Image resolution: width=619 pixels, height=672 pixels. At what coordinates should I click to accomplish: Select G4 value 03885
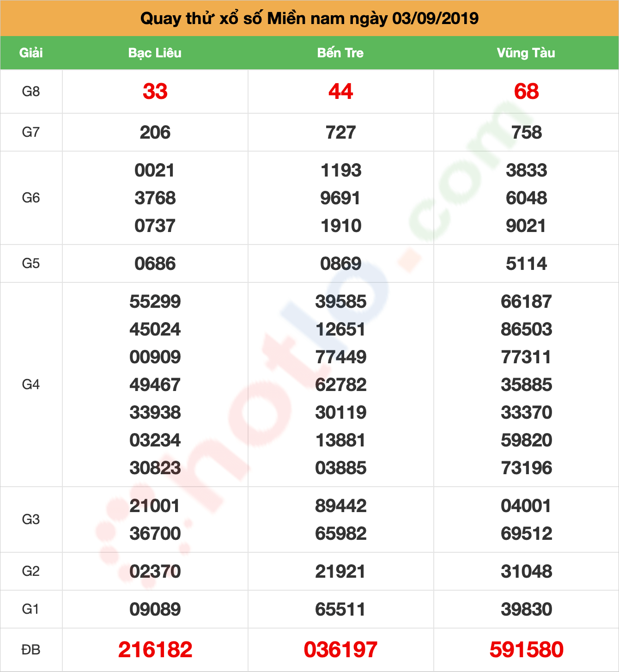341,468
